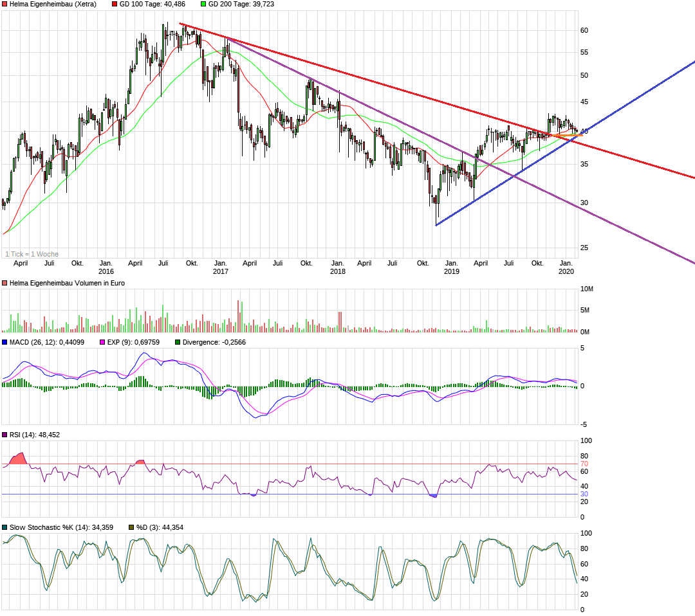Select the 'GD 200 Tage: 39,723' label
This screenshot has width=695, height=616.
[x=241, y=4]
